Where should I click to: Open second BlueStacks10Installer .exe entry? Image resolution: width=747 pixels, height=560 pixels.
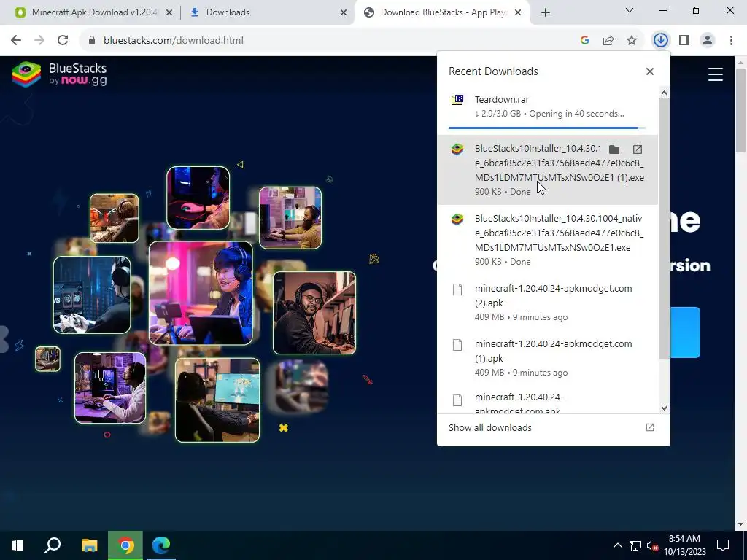click(548, 239)
